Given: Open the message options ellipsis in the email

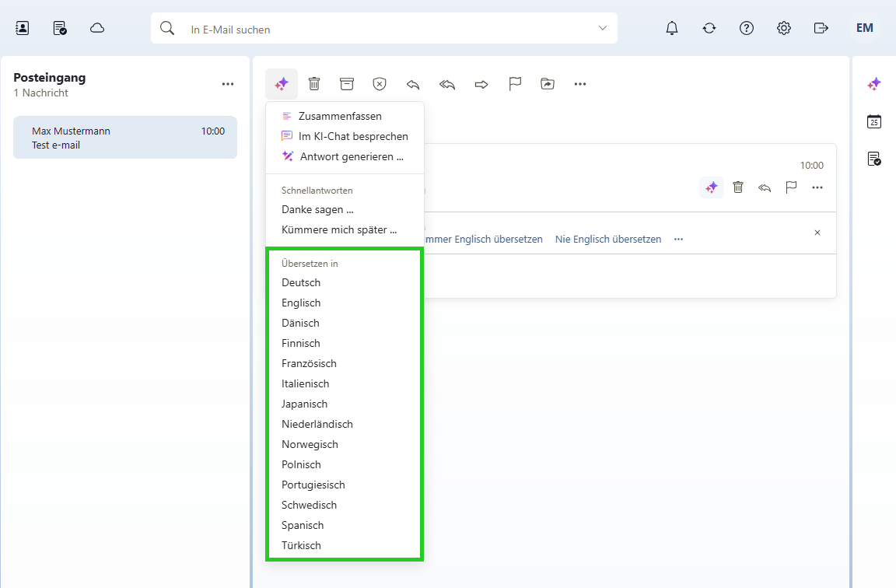Looking at the screenshot, I should pyautogui.click(x=817, y=187).
